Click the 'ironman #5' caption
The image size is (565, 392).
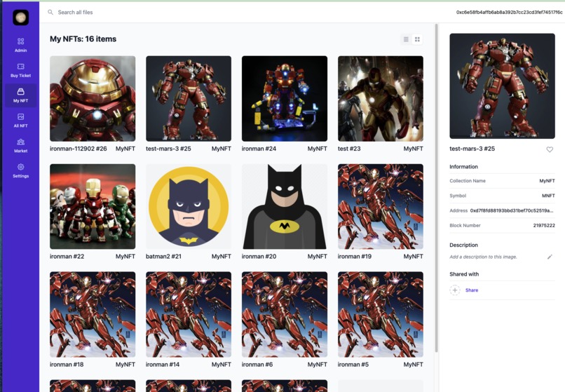click(353, 365)
